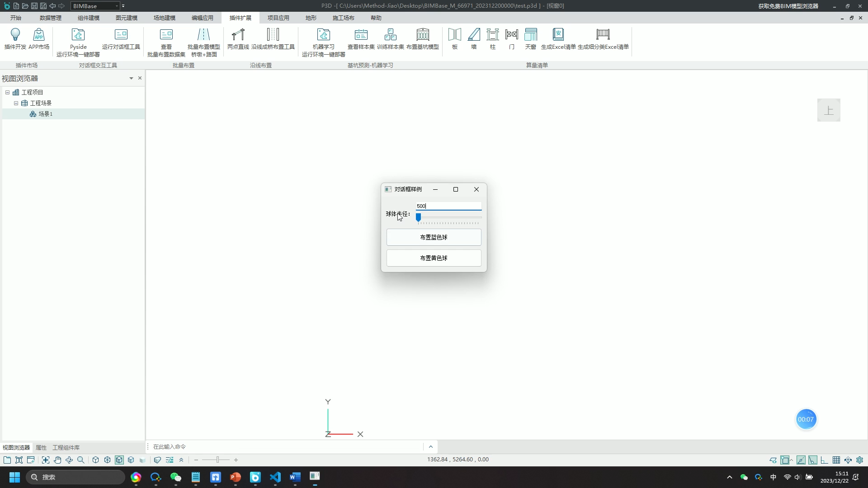Click the 布置黄色球 button

coord(434,258)
